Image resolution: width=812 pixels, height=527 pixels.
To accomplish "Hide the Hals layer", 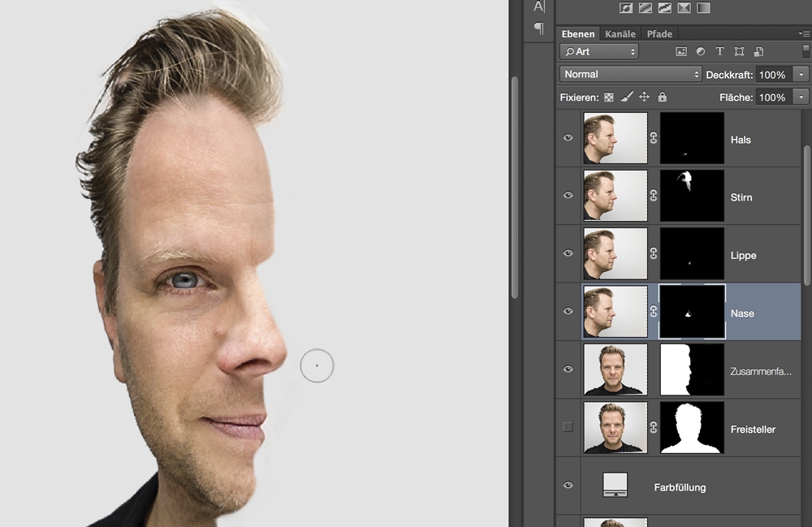I will pyautogui.click(x=568, y=138).
